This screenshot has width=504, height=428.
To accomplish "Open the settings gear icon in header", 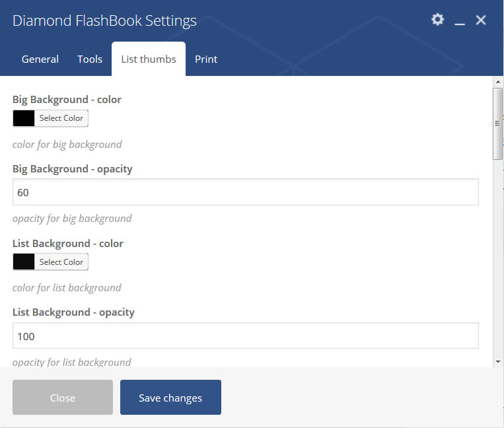I will point(437,20).
